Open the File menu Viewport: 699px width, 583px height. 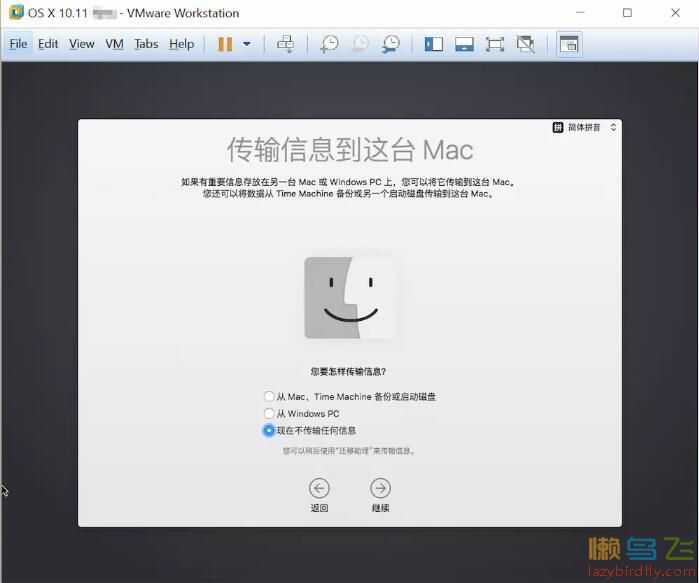click(x=18, y=44)
